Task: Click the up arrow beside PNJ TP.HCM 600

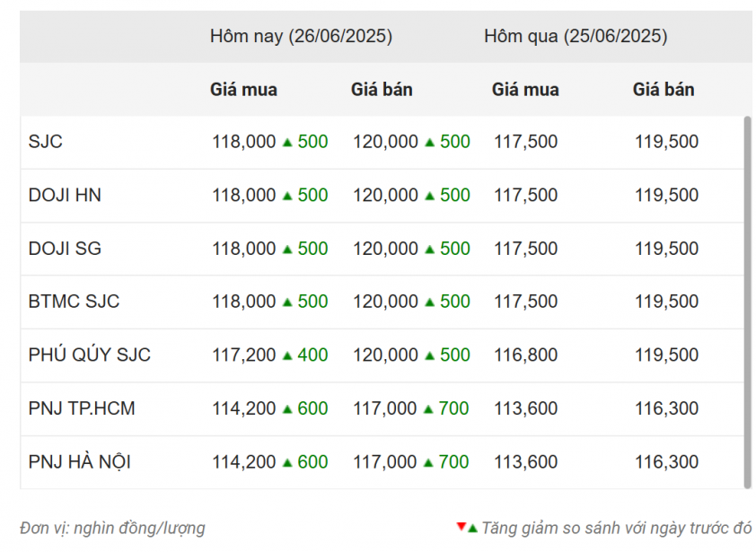Action: (x=287, y=409)
